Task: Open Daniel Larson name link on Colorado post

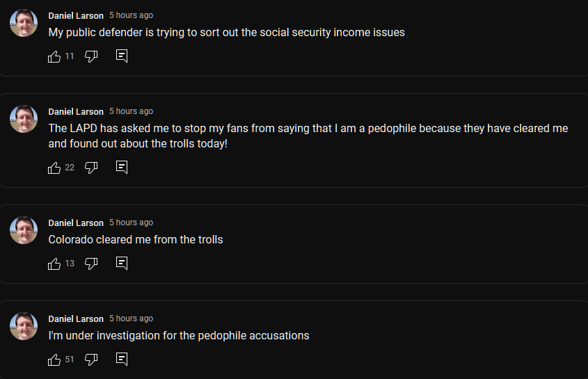Action: coord(76,223)
